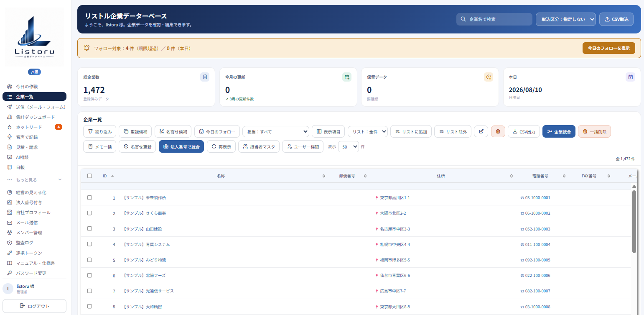Check the row for 青葉システム
The width and height of the screenshot is (644, 315).
pyautogui.click(x=89, y=244)
